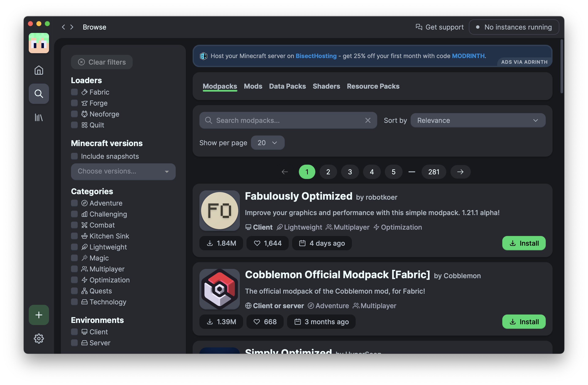
Task: Switch to the Data Packs tab
Action: pos(287,86)
